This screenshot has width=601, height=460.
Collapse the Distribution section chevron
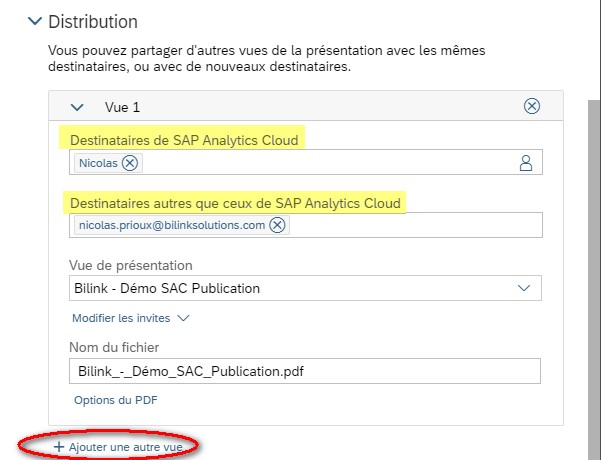tap(35, 21)
